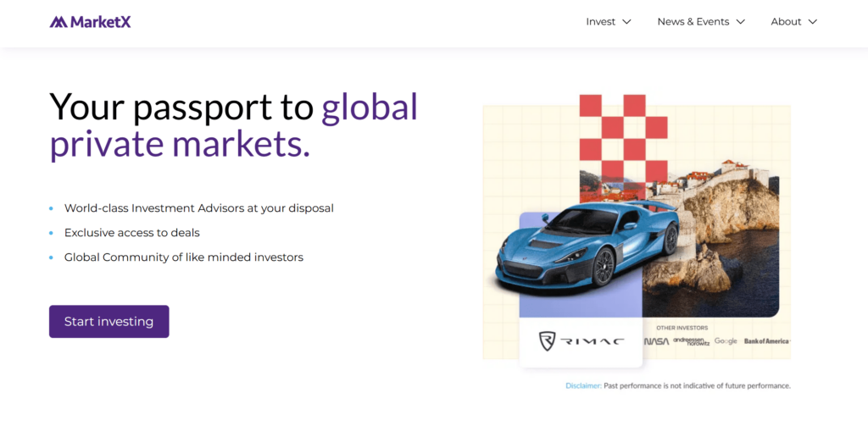Click 'Global Community of like minded investors'

pyautogui.click(x=184, y=257)
